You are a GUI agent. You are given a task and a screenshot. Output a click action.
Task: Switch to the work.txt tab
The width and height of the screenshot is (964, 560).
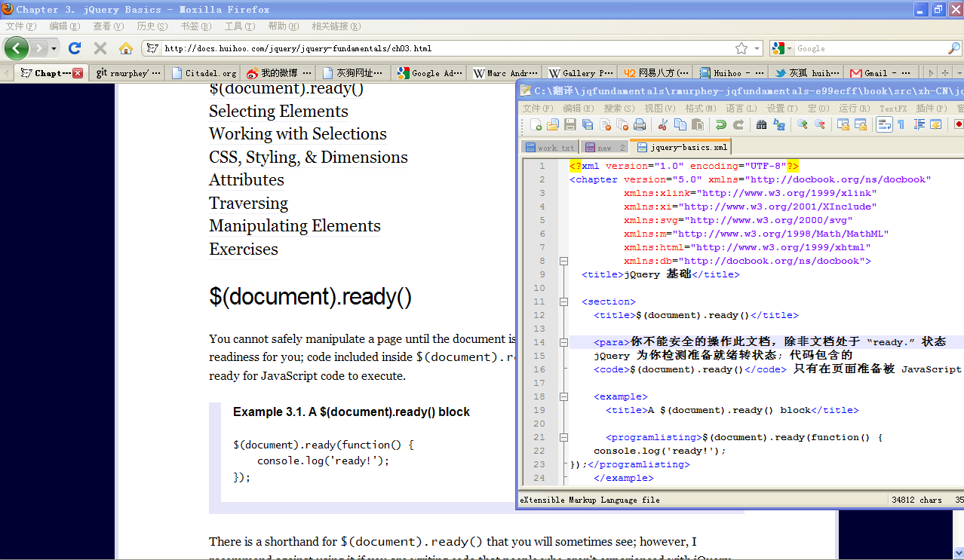pyautogui.click(x=550, y=148)
